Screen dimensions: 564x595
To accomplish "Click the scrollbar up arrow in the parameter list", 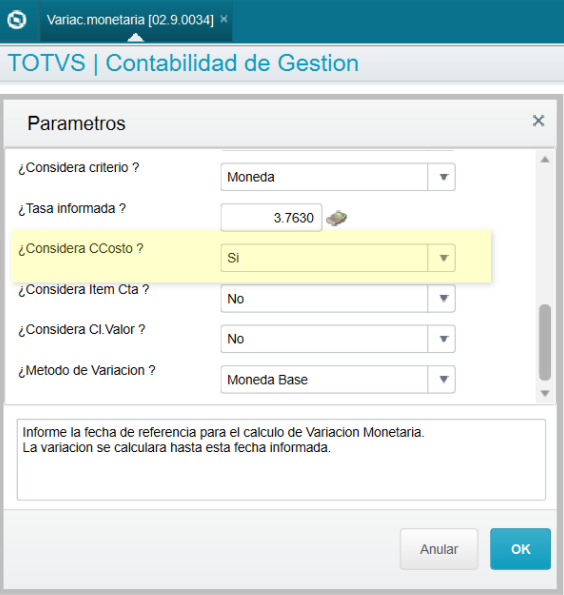I will pos(545,160).
